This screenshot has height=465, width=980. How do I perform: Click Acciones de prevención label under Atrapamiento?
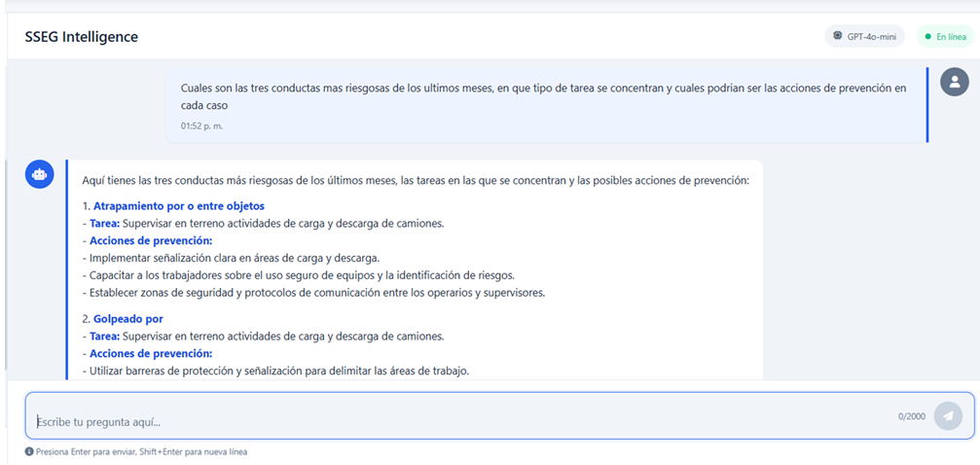[x=151, y=240]
